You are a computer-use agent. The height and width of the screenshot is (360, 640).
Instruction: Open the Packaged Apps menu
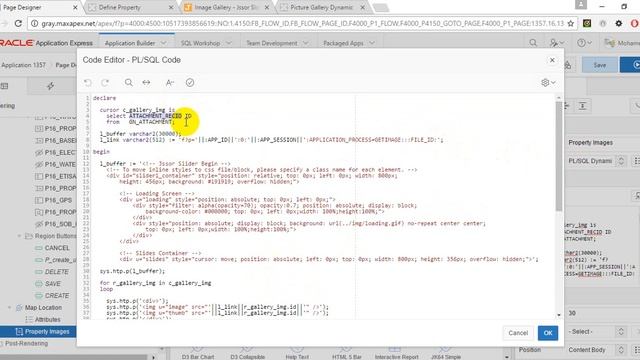(x=343, y=43)
